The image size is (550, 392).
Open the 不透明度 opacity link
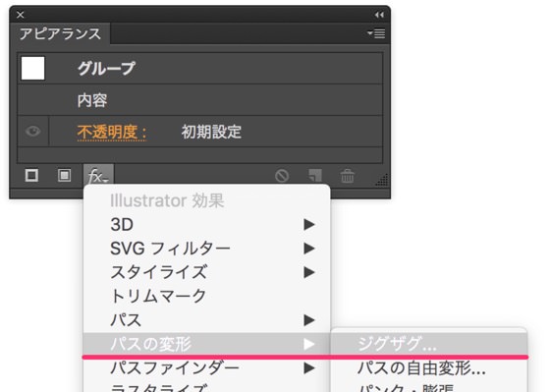click(112, 133)
